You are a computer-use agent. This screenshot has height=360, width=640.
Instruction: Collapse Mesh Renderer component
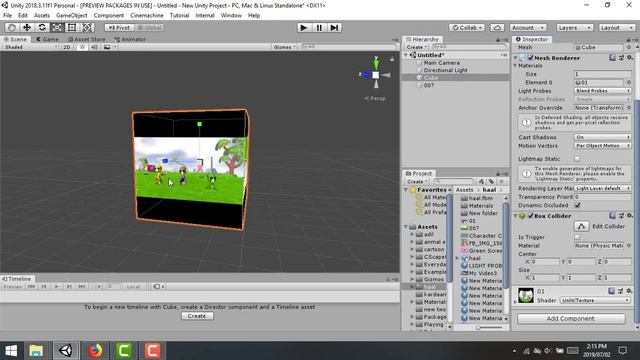tap(516, 58)
